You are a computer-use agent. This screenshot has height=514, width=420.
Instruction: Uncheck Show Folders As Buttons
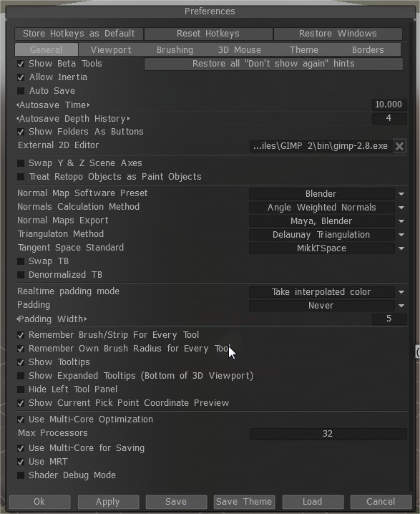pos(21,132)
